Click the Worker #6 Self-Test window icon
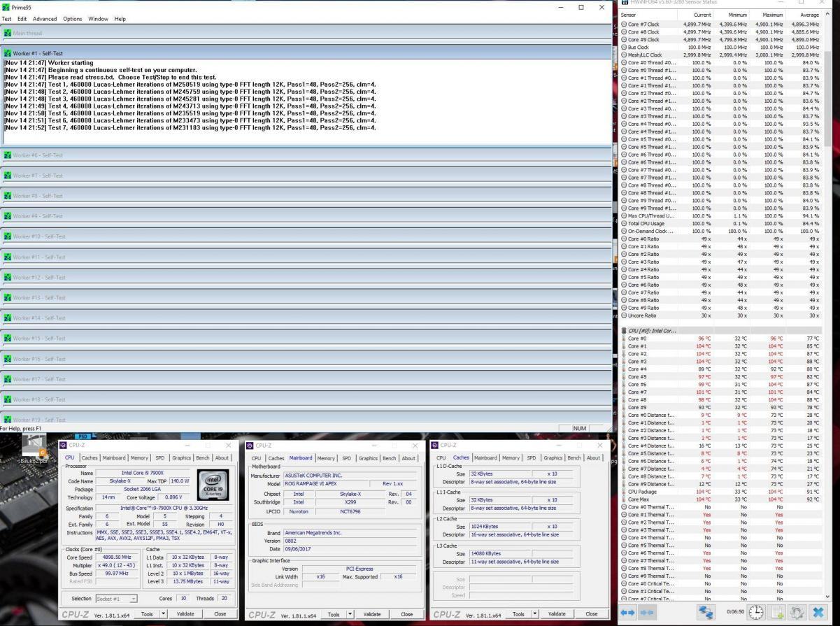Image resolution: width=840 pixels, height=626 pixels. [8, 155]
